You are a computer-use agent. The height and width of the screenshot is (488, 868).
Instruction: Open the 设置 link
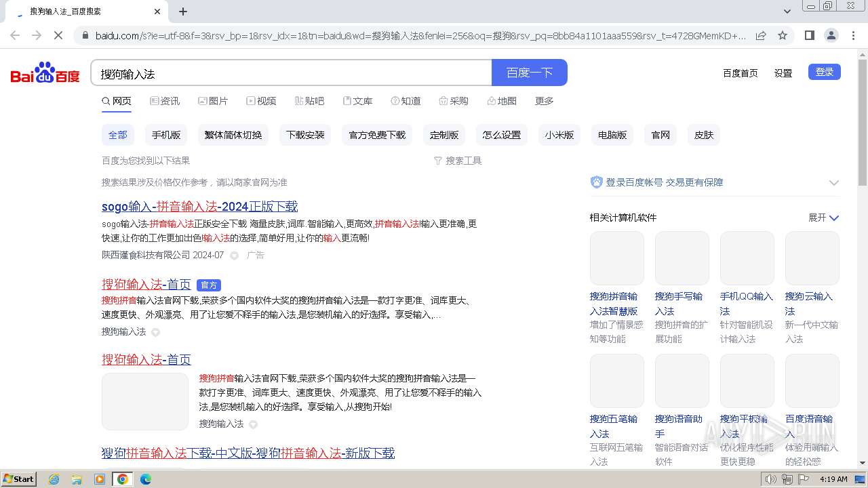pos(783,73)
